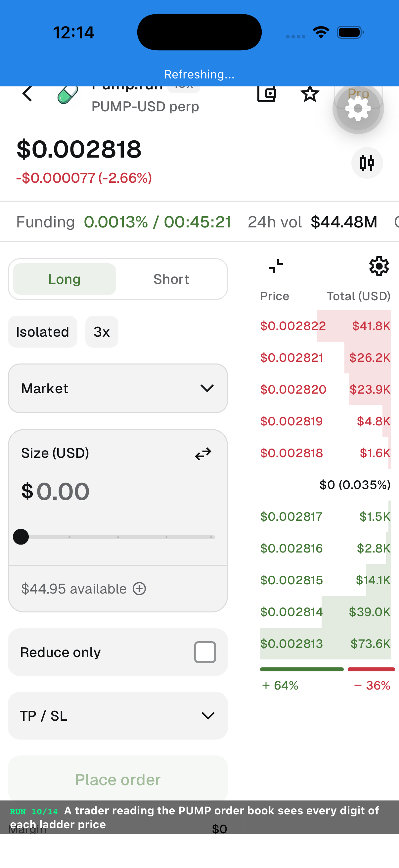Select bid price $0.002815
Screen dimensions: 399x868
click(291, 580)
